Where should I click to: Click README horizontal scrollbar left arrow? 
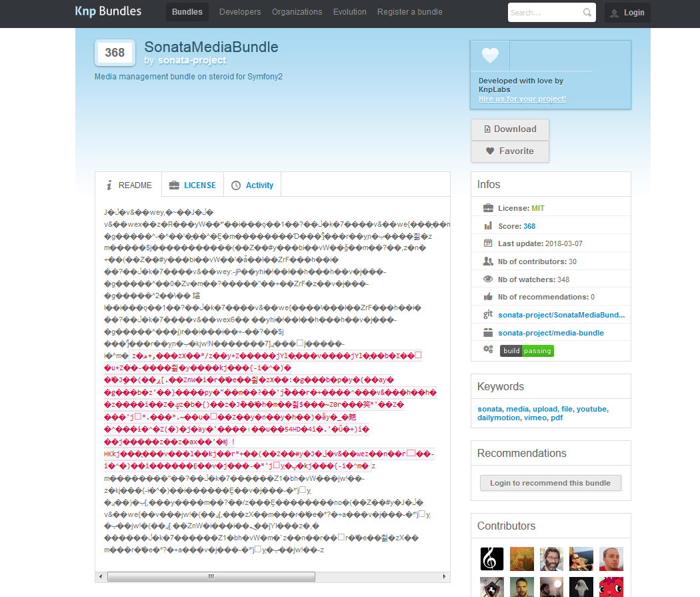(x=101, y=576)
